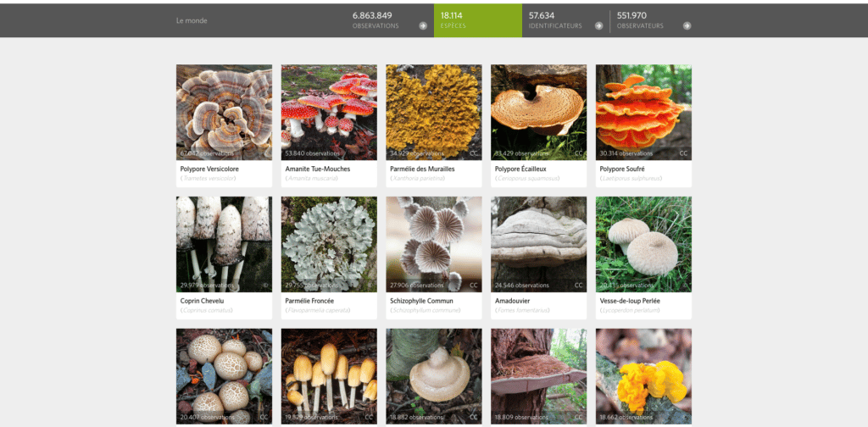Image resolution: width=868 pixels, height=427 pixels.
Task: Open the Coprin Chevelu photo
Action: tap(224, 245)
